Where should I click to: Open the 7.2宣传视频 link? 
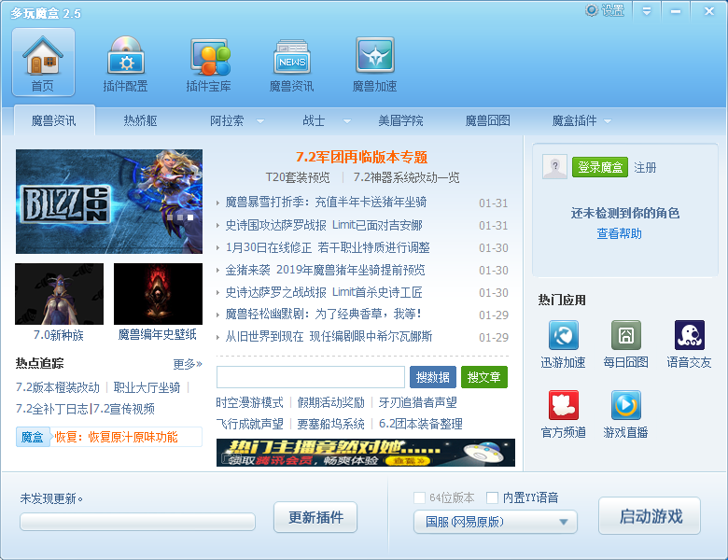pyautogui.click(x=123, y=409)
